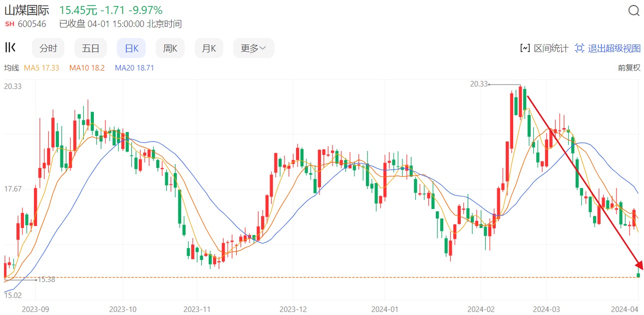Click the red SH exchange badge
This screenshot has width=644, height=315.
click(9, 24)
